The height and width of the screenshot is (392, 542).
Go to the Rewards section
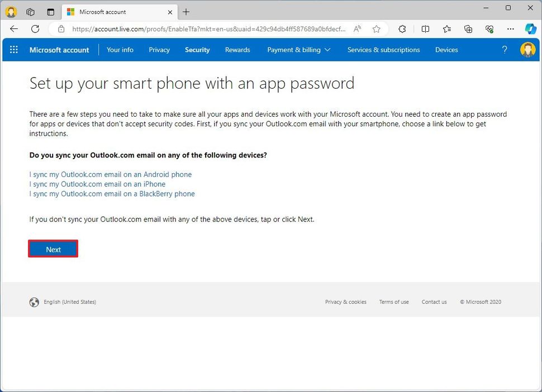tap(237, 50)
